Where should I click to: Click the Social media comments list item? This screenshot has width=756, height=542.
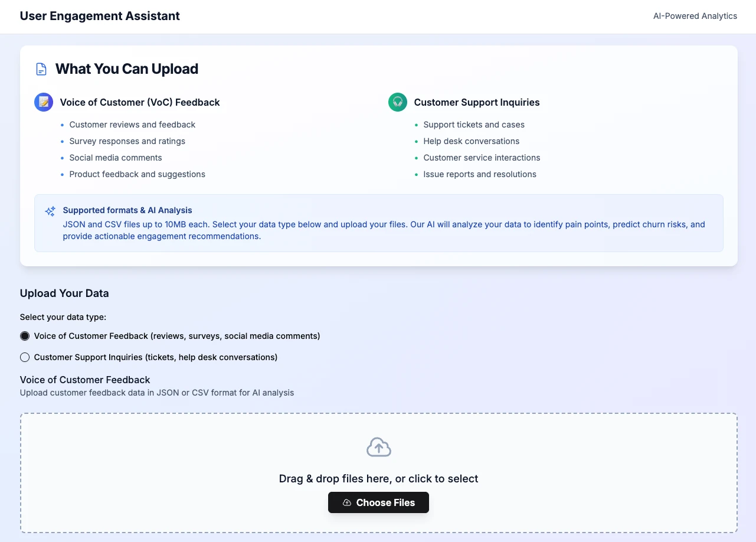pyautogui.click(x=116, y=158)
